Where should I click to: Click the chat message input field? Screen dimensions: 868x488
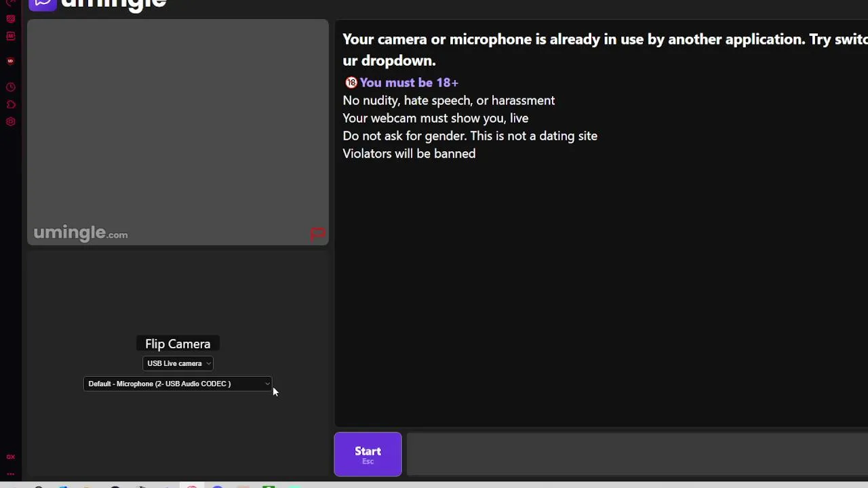pos(637,454)
